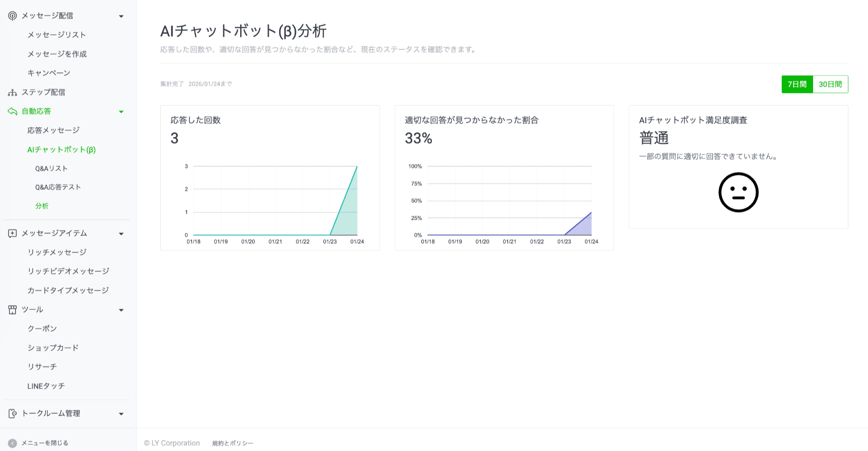
Task: Switch to the 30日間 period view
Action: pyautogui.click(x=830, y=84)
